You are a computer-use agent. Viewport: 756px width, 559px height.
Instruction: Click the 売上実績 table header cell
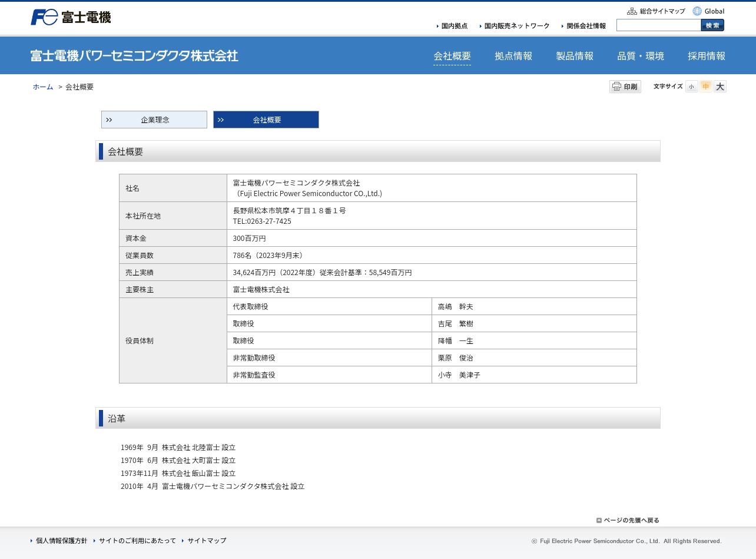(173, 272)
